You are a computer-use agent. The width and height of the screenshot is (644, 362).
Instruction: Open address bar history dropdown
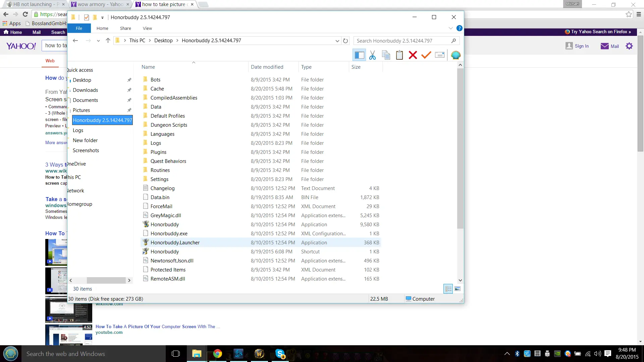337,41
